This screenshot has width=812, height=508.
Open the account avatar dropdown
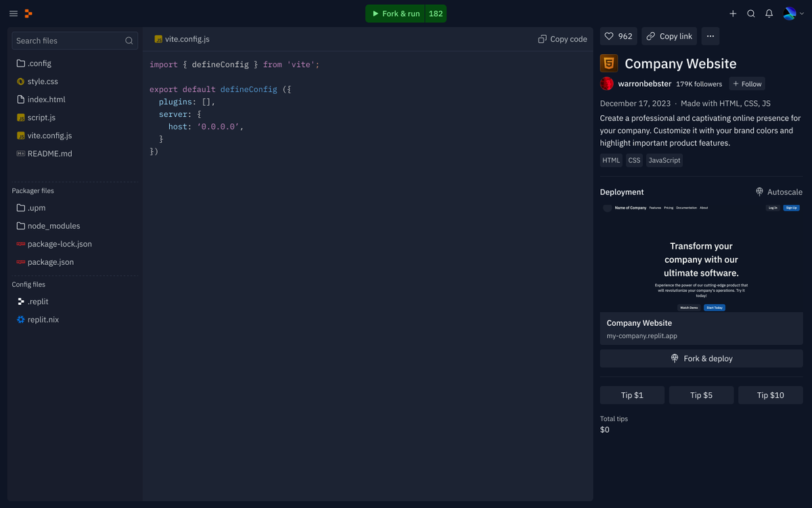coord(790,13)
